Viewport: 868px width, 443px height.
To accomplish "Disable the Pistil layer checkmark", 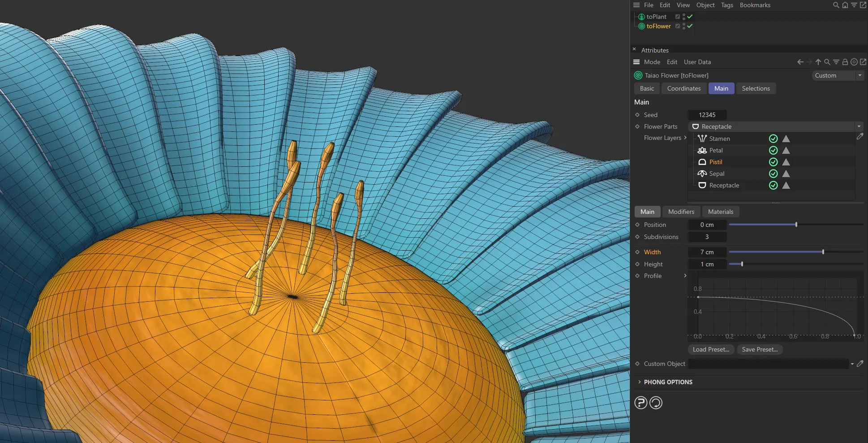I will tap(773, 162).
